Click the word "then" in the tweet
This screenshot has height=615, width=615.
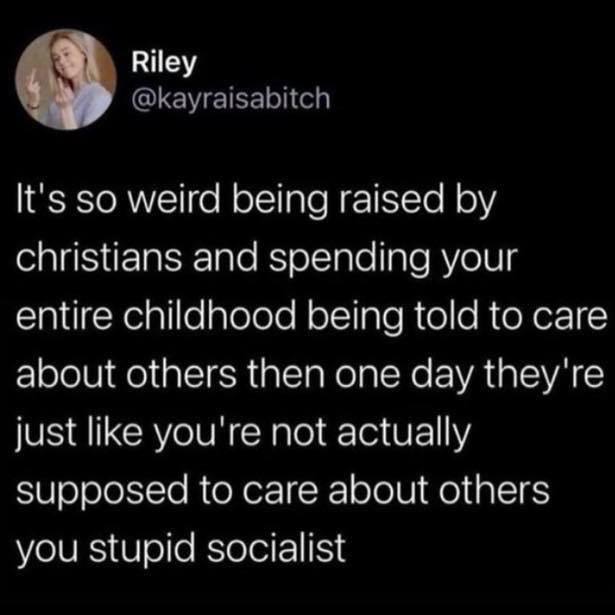click(284, 374)
